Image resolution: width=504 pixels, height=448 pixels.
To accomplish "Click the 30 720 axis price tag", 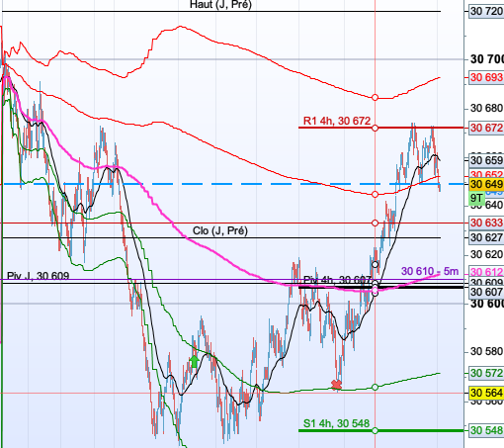I will pos(486,12).
